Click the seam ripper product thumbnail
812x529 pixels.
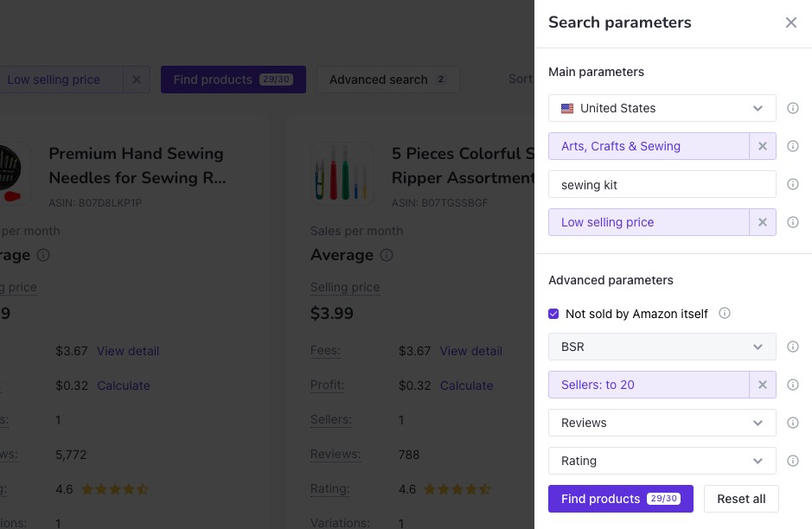pyautogui.click(x=342, y=174)
